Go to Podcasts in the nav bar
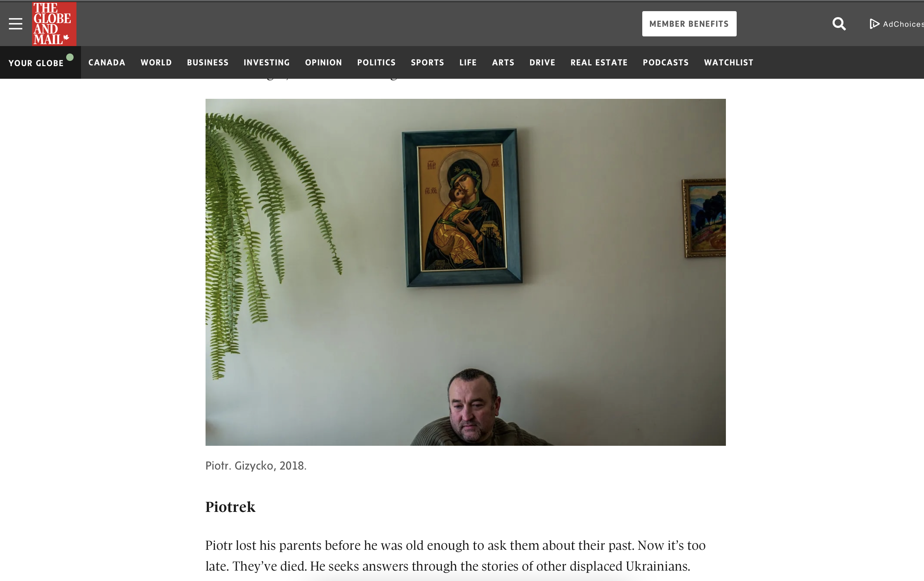This screenshot has width=924, height=581. tap(666, 62)
